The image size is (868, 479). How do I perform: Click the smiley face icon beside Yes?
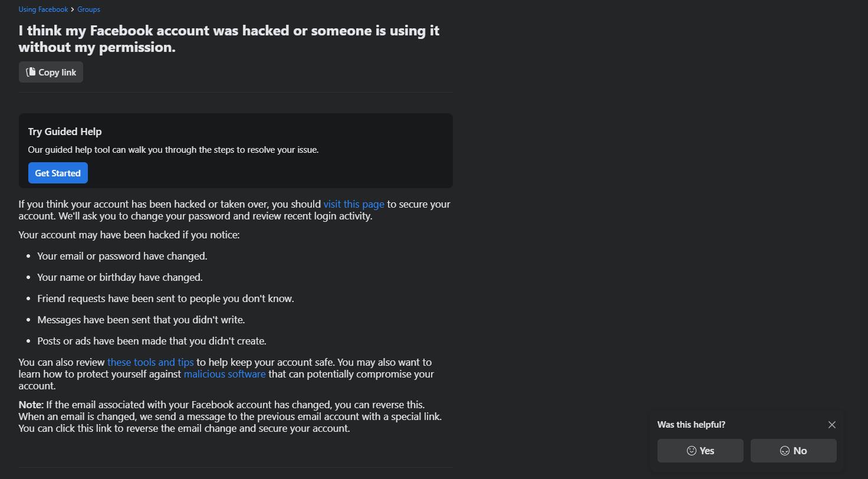point(692,451)
